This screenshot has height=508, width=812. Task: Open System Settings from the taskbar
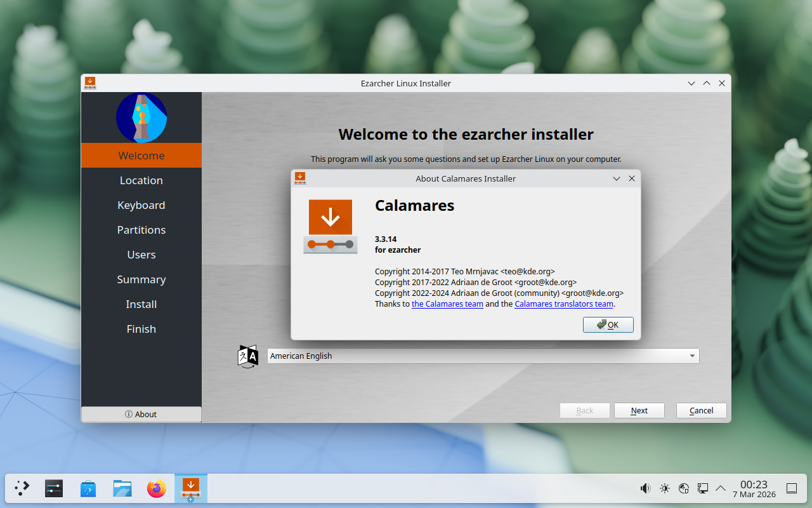[54, 488]
